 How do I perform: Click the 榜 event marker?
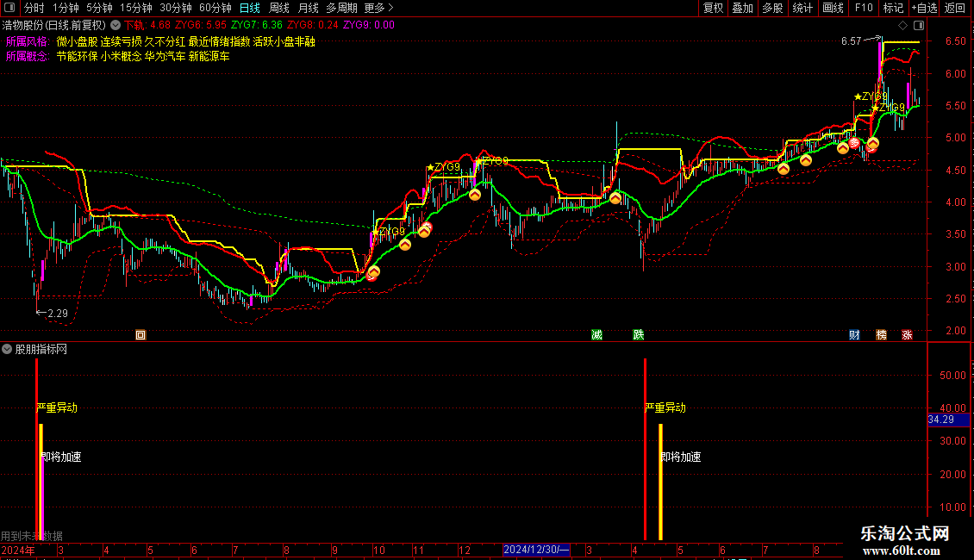[x=882, y=335]
